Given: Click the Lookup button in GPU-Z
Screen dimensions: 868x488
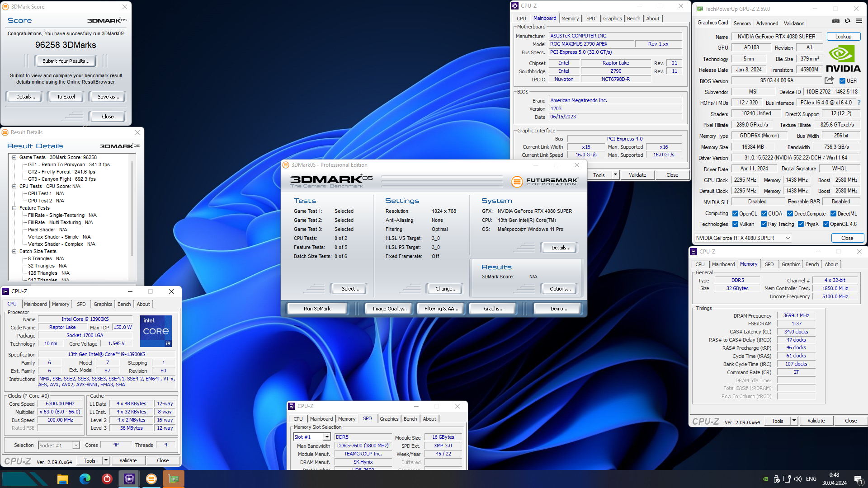Looking at the screenshot, I should pos(843,37).
